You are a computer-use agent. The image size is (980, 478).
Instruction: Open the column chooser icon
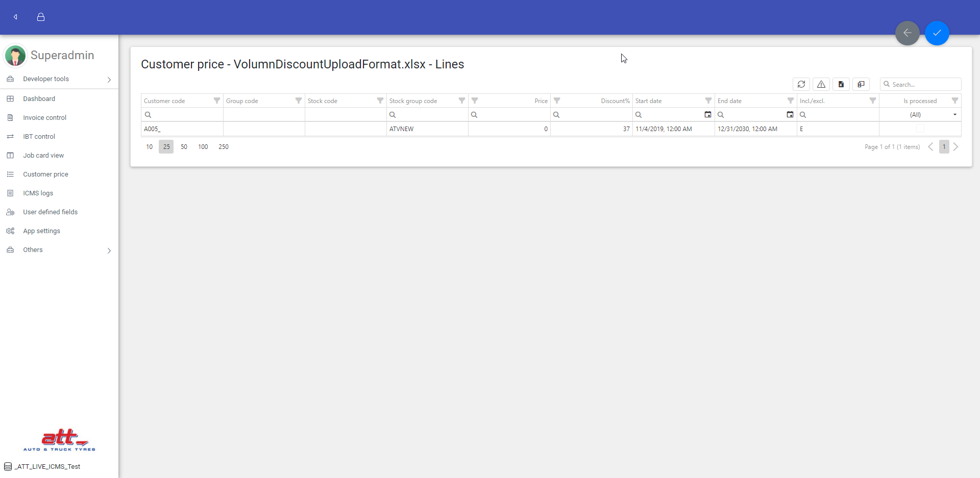click(x=861, y=84)
